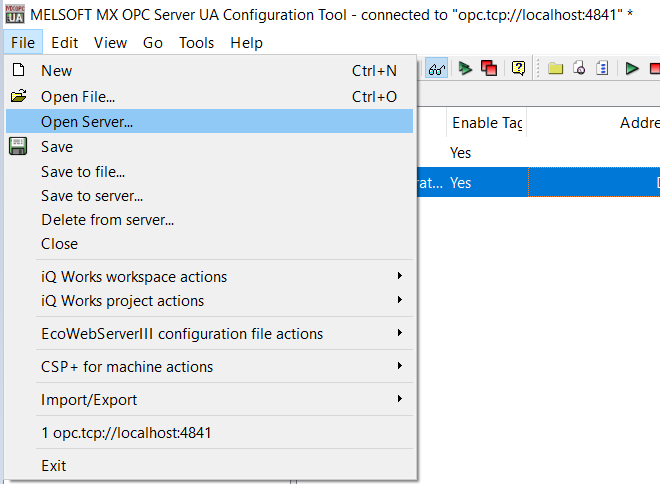
Task: Open the question mark help bubble icon
Action: (x=518, y=68)
